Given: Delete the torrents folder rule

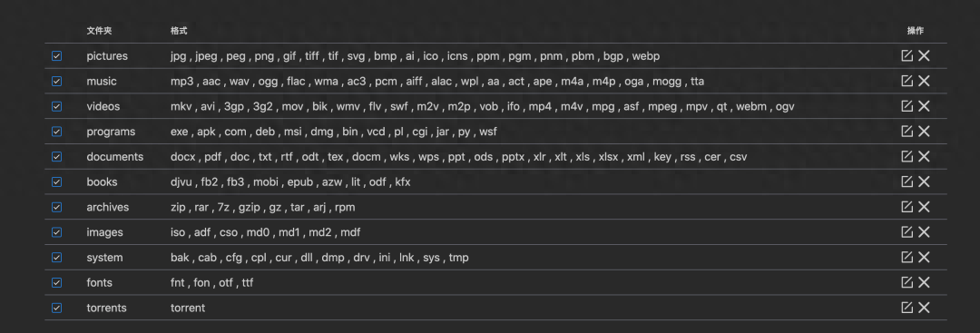Looking at the screenshot, I should pyautogui.click(x=925, y=308).
